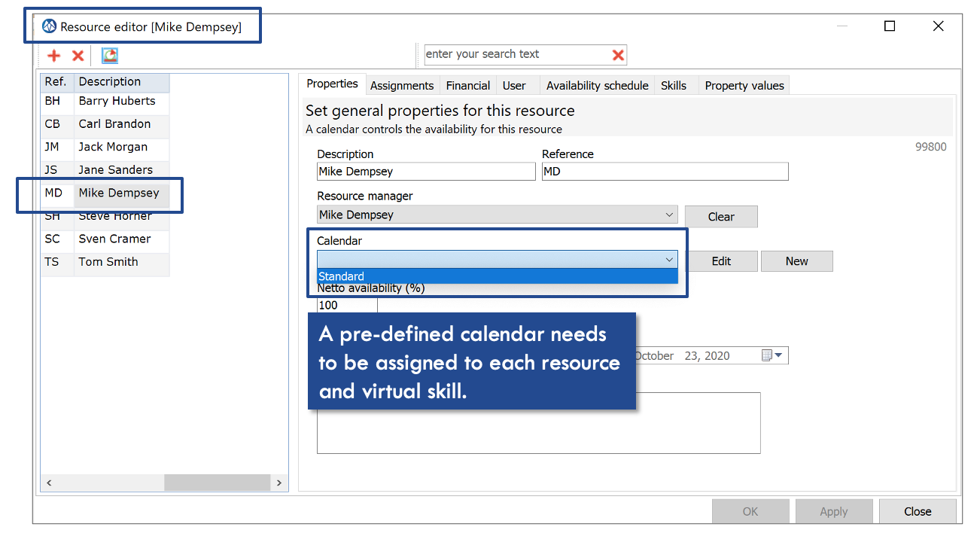Click the OK button
980x536 pixels.
pos(750,511)
